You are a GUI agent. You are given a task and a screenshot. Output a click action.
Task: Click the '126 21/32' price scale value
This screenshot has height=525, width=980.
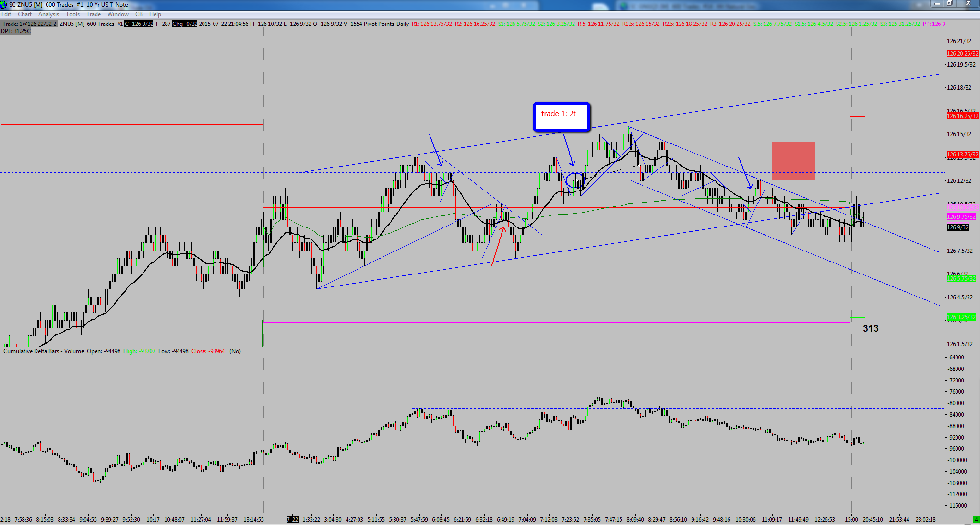point(959,41)
